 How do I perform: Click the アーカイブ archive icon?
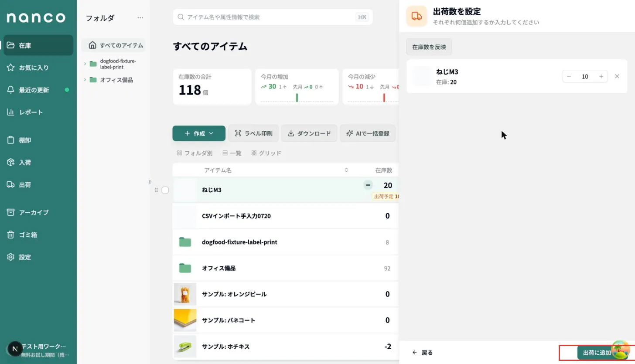pos(11,212)
